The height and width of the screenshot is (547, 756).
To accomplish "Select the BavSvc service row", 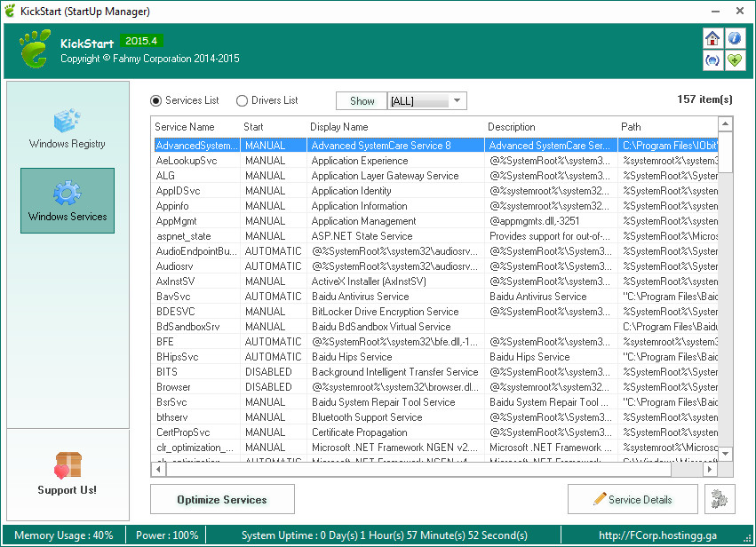I will (x=435, y=297).
